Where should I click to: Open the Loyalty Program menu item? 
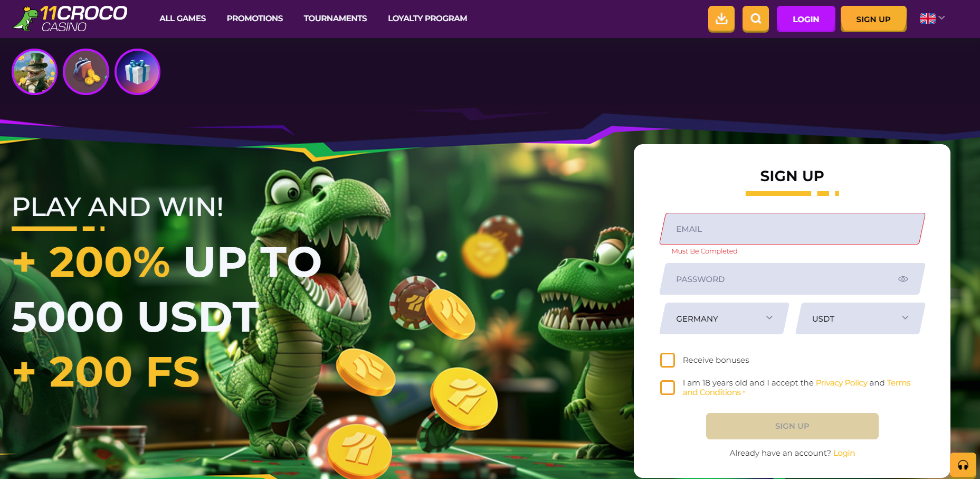point(427,18)
